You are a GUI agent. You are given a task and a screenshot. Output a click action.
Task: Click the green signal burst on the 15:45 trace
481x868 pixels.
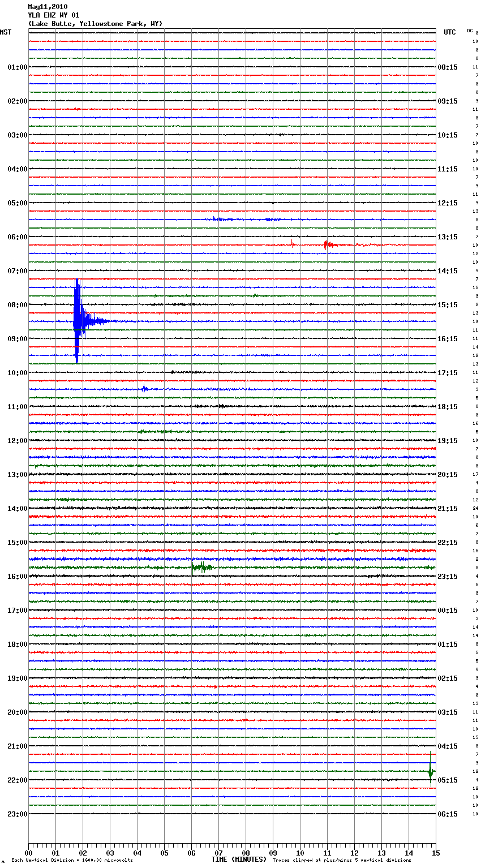point(202,567)
